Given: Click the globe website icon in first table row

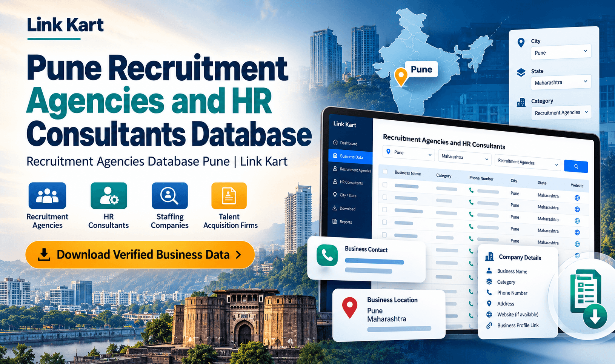Looking at the screenshot, I should tap(577, 198).
